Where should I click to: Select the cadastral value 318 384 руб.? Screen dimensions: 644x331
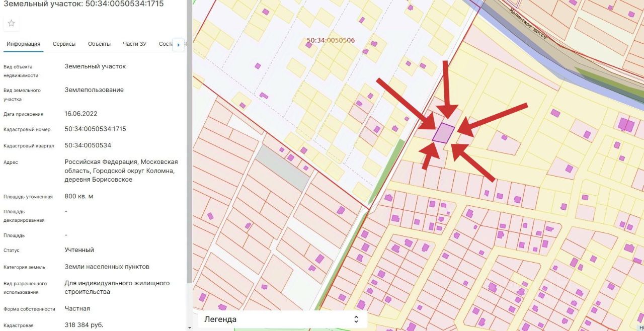[84, 325]
